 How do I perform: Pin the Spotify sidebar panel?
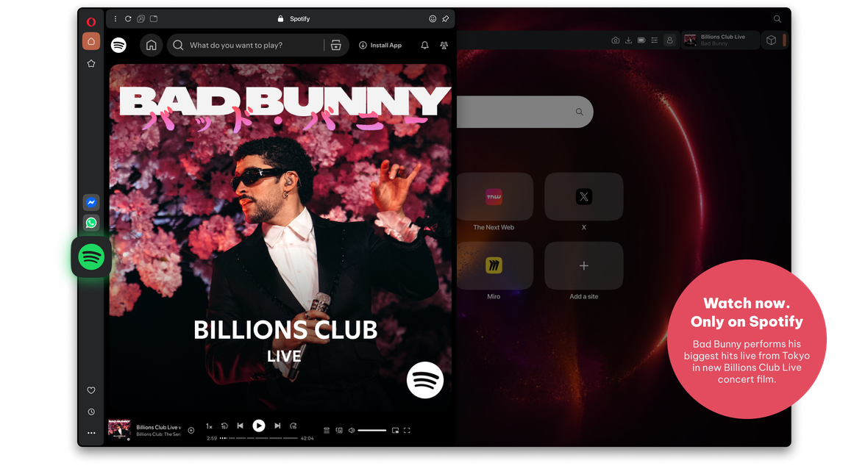(x=446, y=19)
